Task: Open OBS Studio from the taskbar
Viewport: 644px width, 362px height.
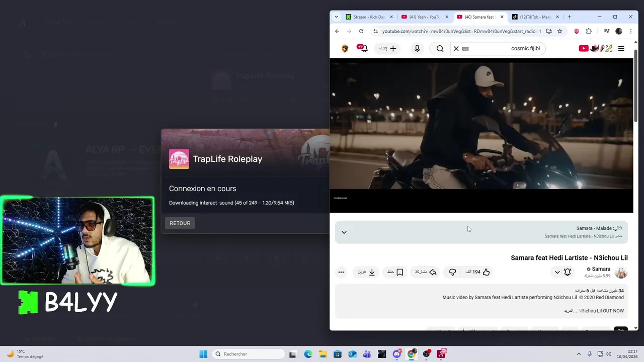Action: click(427, 354)
